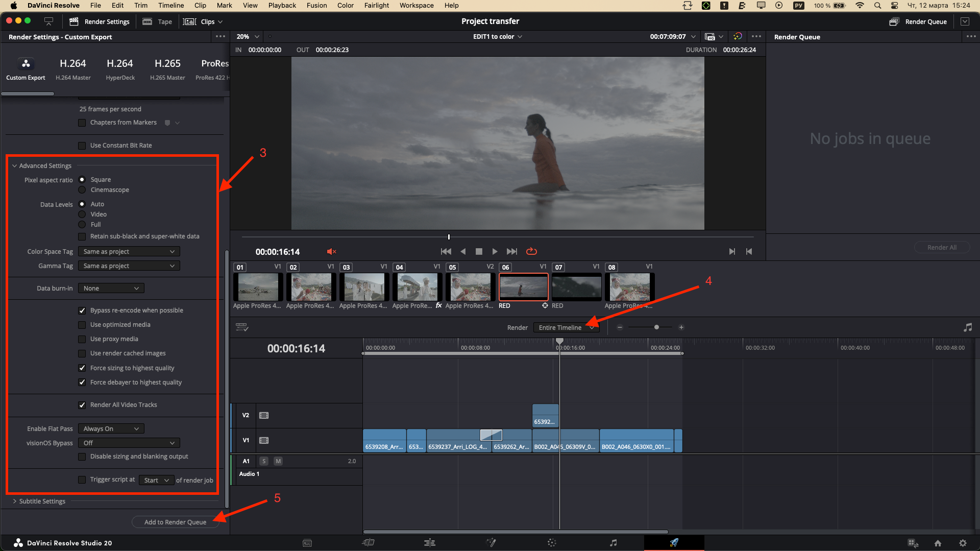Enable Use Constant Bit Rate
Image resolution: width=980 pixels, height=551 pixels.
point(82,146)
